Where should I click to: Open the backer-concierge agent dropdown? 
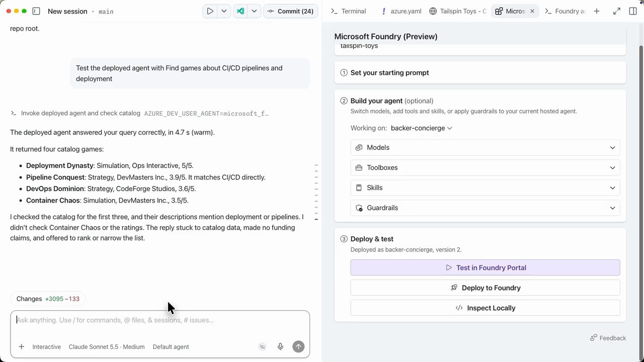pyautogui.click(x=422, y=128)
